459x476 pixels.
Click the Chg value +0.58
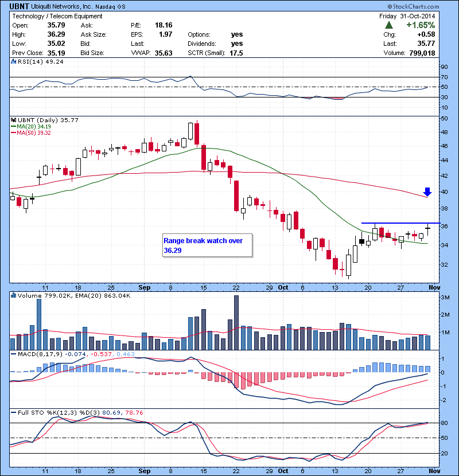pos(426,34)
